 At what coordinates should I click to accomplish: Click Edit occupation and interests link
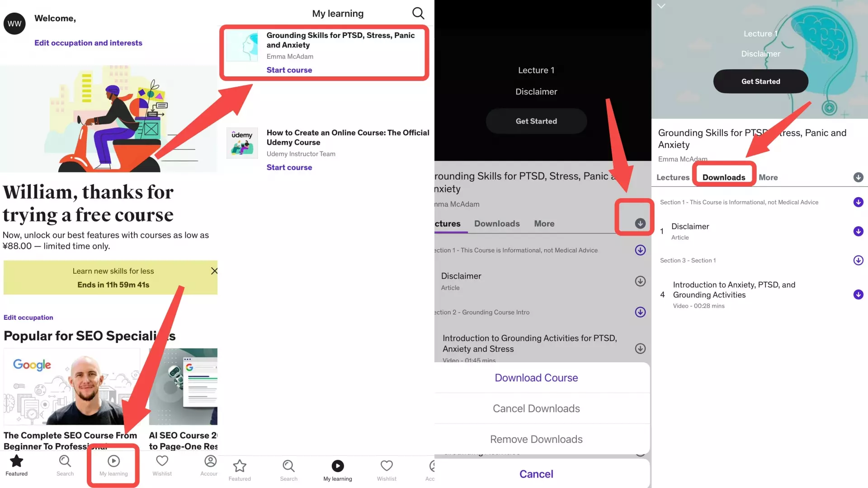pyautogui.click(x=88, y=43)
